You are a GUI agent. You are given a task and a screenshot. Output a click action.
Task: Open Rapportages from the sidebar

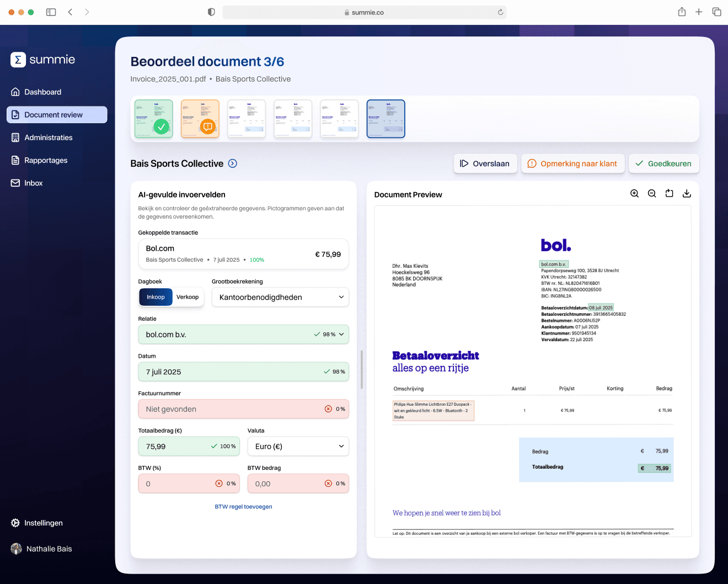click(x=46, y=160)
